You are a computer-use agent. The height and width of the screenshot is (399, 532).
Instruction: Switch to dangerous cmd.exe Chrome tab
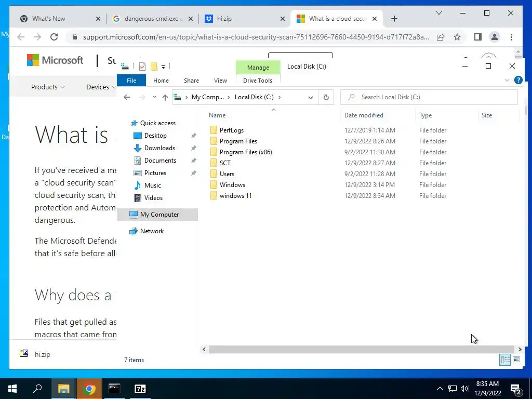pyautogui.click(x=153, y=19)
